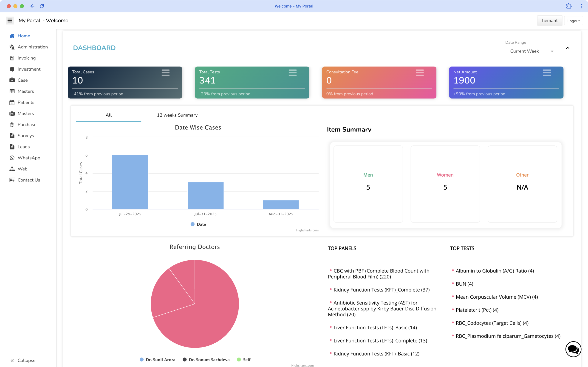Click the hemant user button

point(549,21)
